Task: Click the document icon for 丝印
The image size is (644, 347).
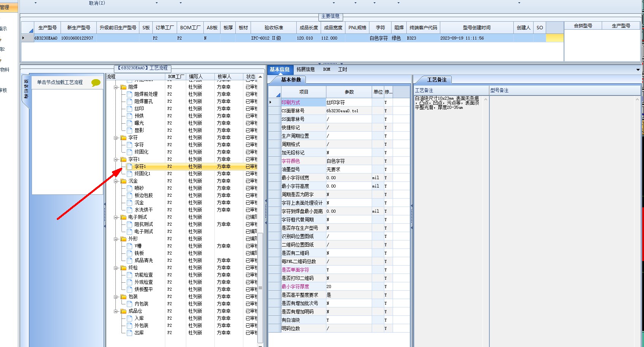Action: coord(129,108)
